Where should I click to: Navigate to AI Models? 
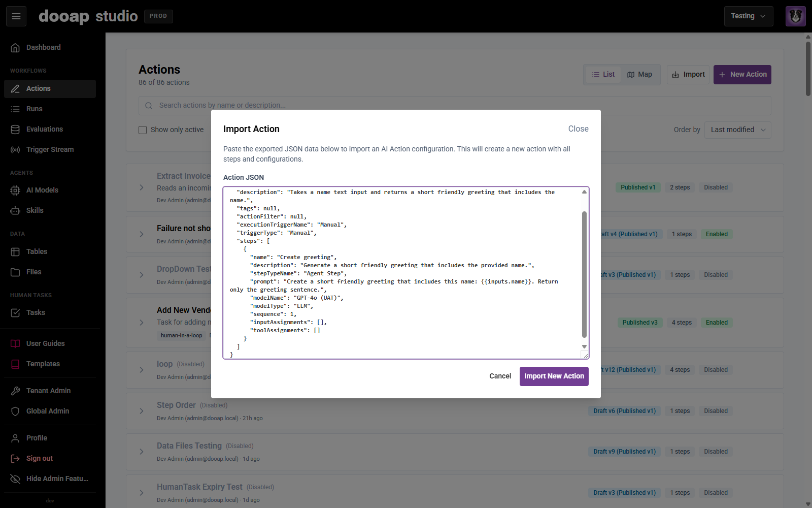pos(50,190)
